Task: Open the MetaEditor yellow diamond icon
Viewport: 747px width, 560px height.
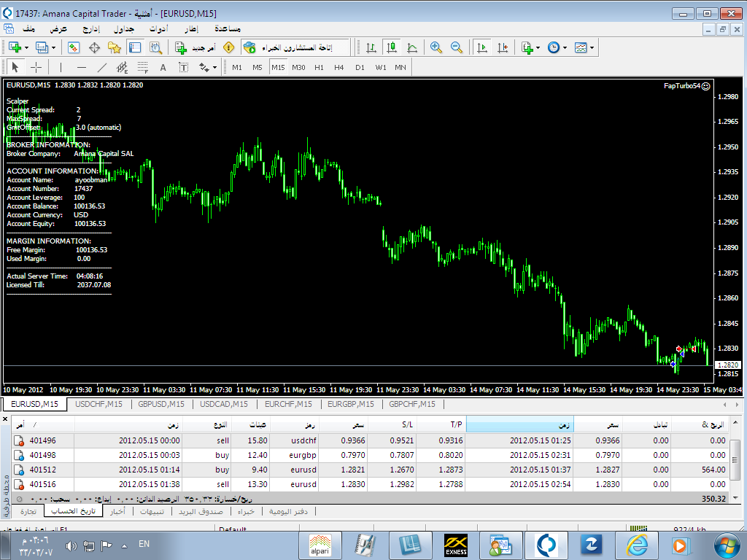Action: (x=228, y=47)
